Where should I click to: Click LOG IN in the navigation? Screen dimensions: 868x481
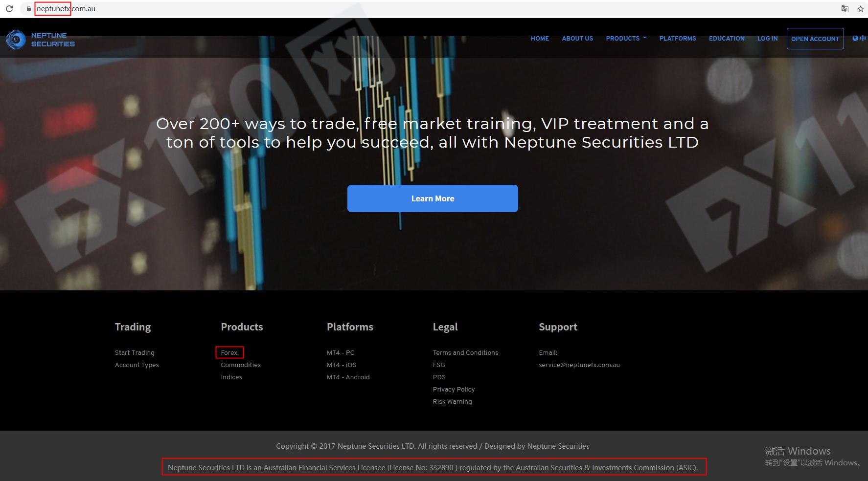point(767,38)
